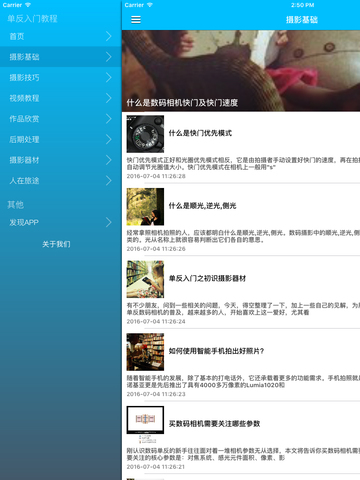Open the 什么是数码相机快门及快门速度 banner image
This screenshot has width=360, height=480.
(241, 71)
